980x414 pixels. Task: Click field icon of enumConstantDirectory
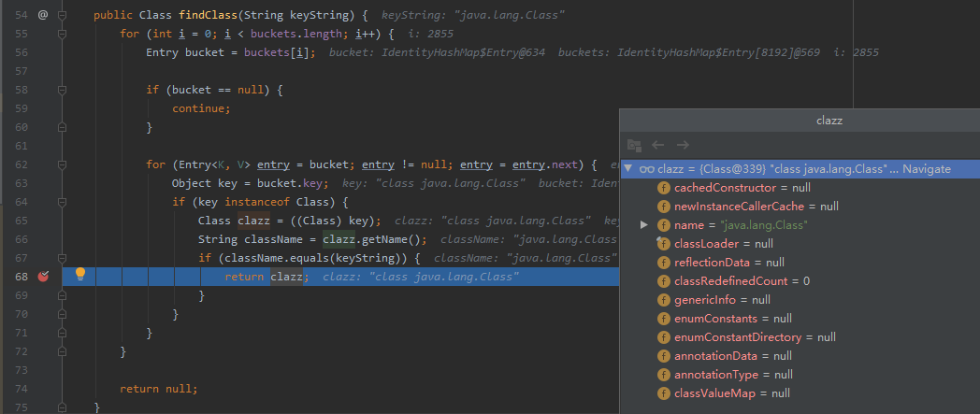point(664,337)
